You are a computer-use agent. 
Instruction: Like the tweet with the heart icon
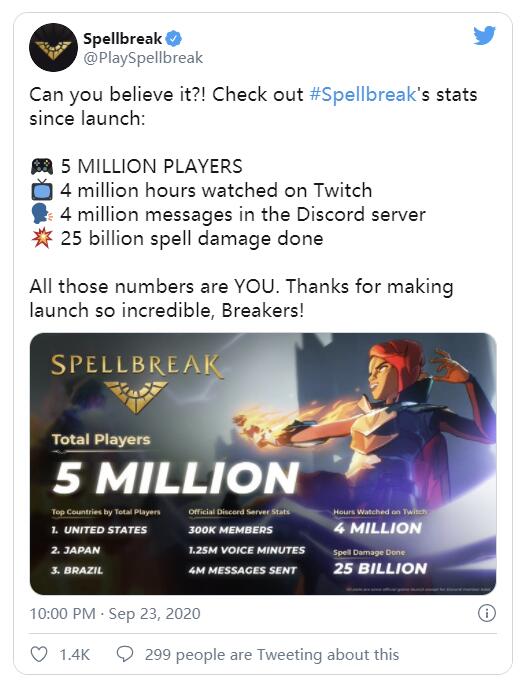tap(39, 654)
